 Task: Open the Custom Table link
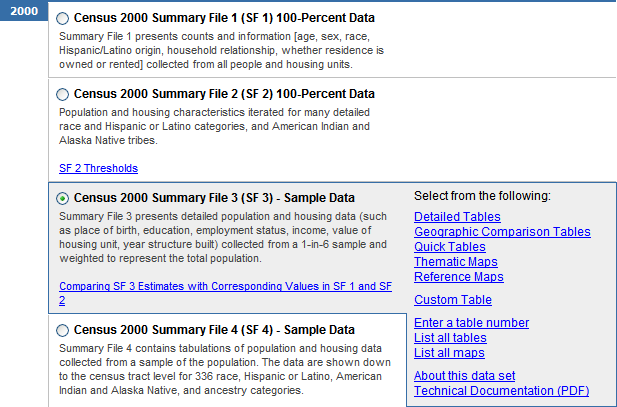[x=453, y=300]
